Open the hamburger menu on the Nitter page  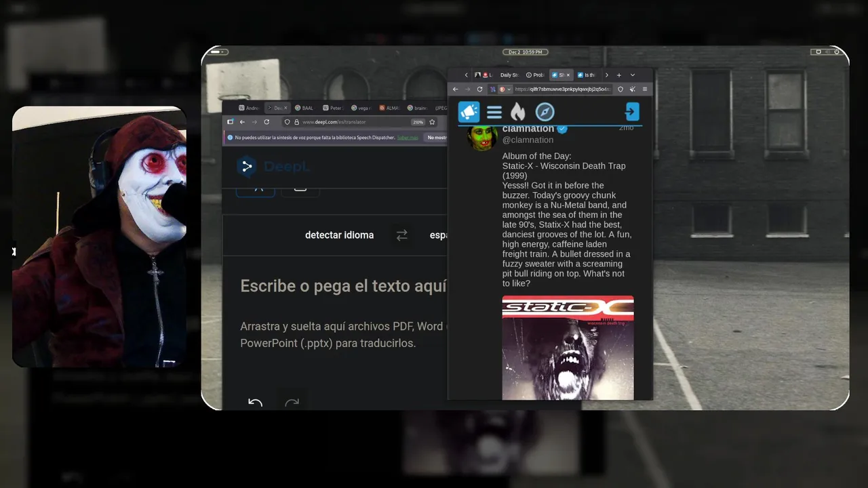[494, 113]
